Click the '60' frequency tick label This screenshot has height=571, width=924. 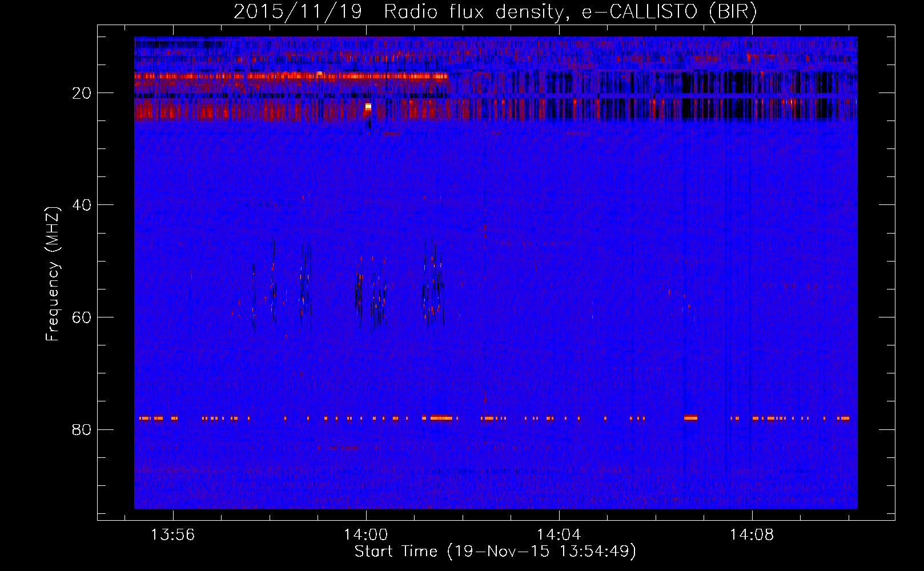(x=82, y=317)
